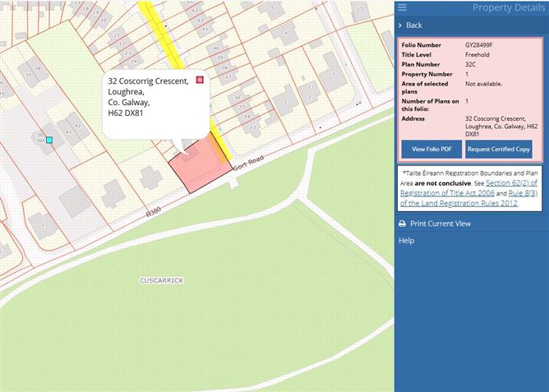Open the View Folio PDF button
This screenshot has height=392, width=549.
pos(431,149)
